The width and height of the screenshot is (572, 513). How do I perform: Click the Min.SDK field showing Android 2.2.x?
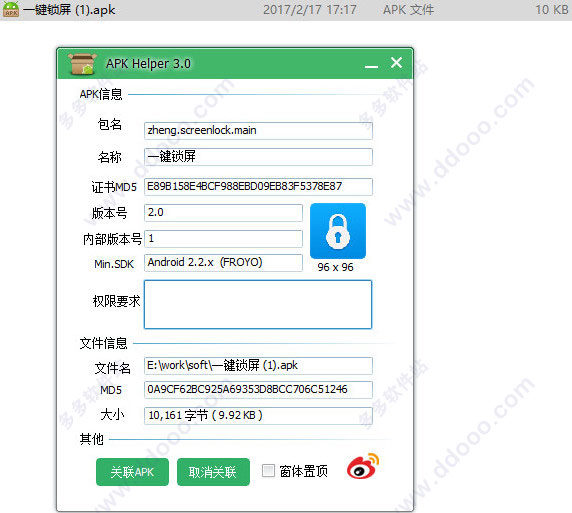tap(223, 263)
